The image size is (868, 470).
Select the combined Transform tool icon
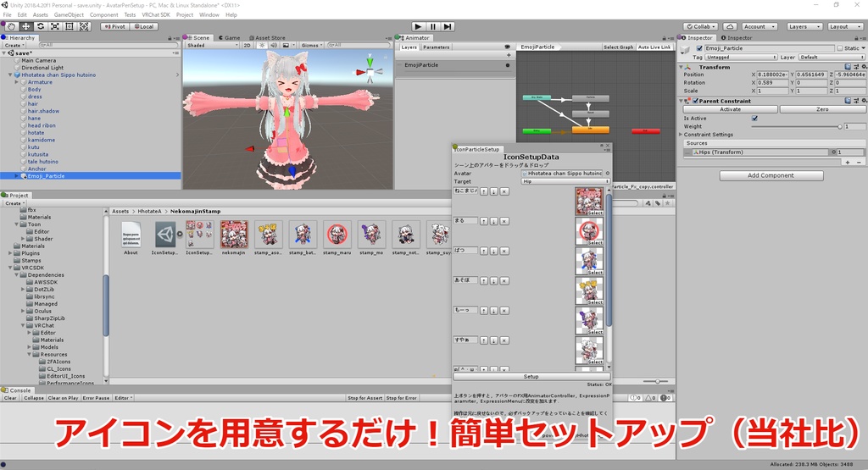coord(84,26)
